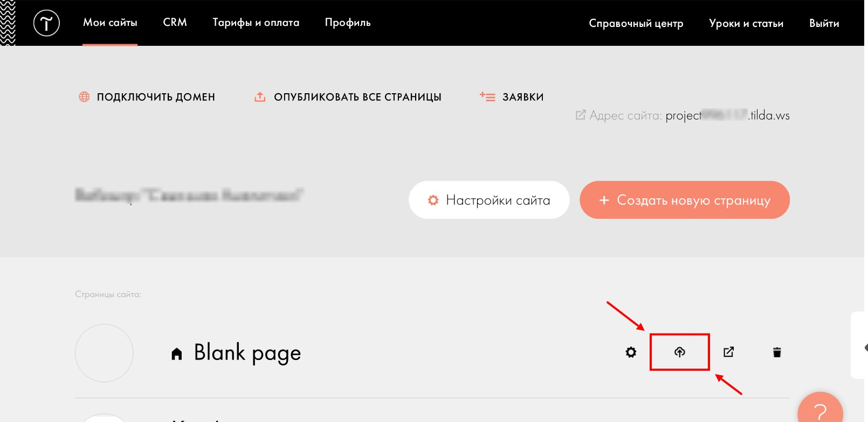Screen dimensions: 868x422
Task: Open the Профиль menu item
Action: pyautogui.click(x=348, y=23)
